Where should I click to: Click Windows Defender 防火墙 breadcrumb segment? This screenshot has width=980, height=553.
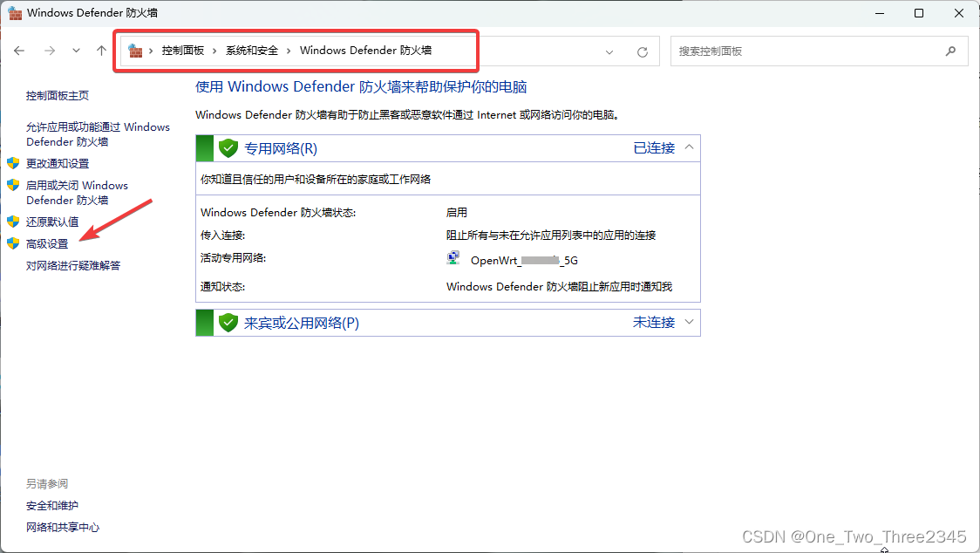(x=365, y=51)
